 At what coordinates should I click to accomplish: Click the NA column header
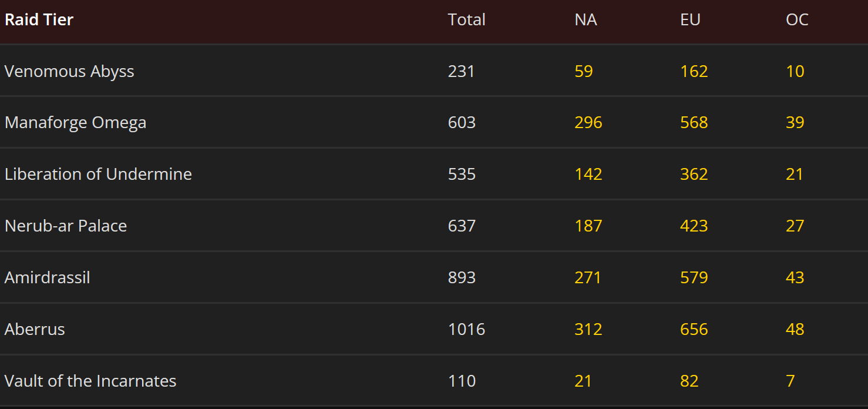pyautogui.click(x=586, y=19)
